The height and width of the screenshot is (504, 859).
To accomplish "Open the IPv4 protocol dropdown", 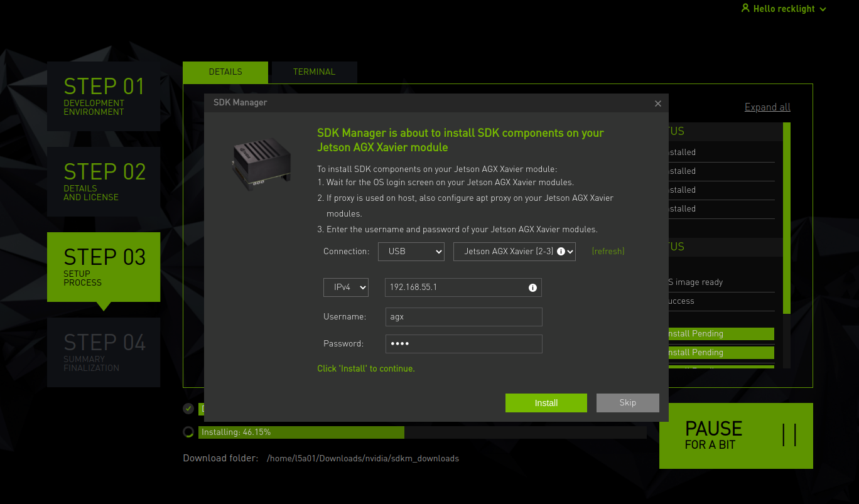I will coord(346,287).
